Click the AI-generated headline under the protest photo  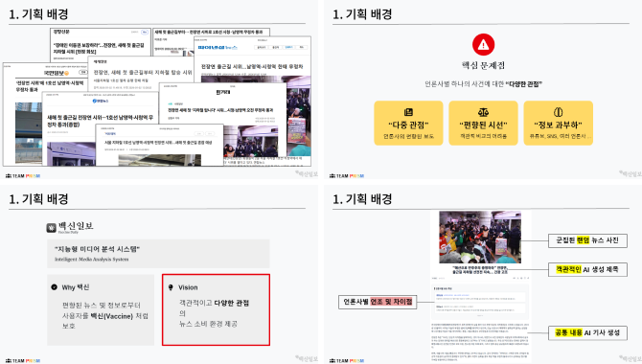pyautogui.click(x=480, y=269)
